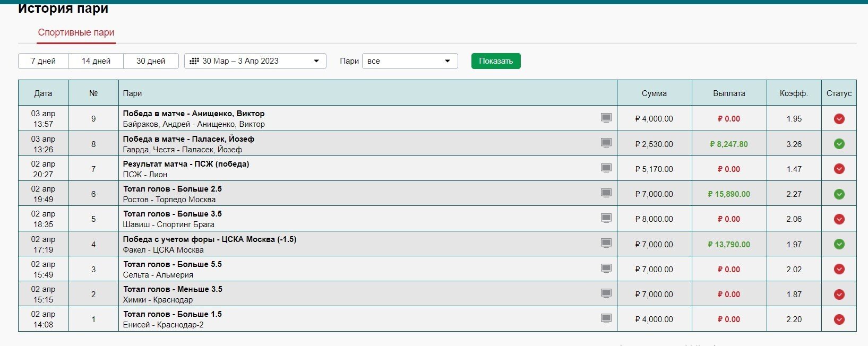Click green status icon for bet 6
The image size is (868, 346).
839,194
